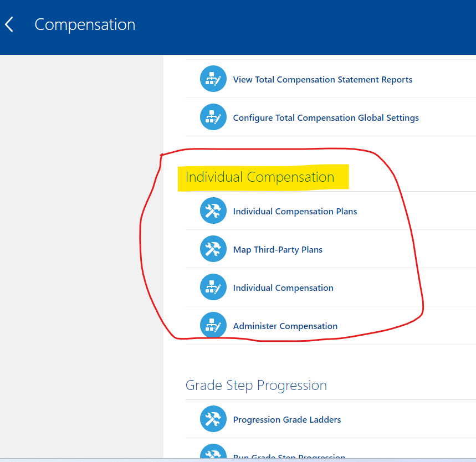
Task: Click the task icon next to Administer Compensation
Action: 213,325
